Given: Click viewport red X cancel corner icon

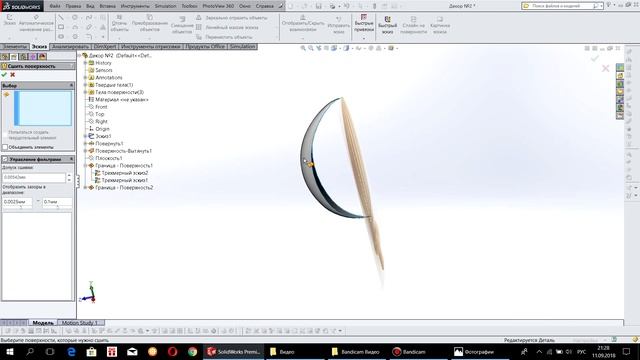Looking at the screenshot, I should (605, 68).
